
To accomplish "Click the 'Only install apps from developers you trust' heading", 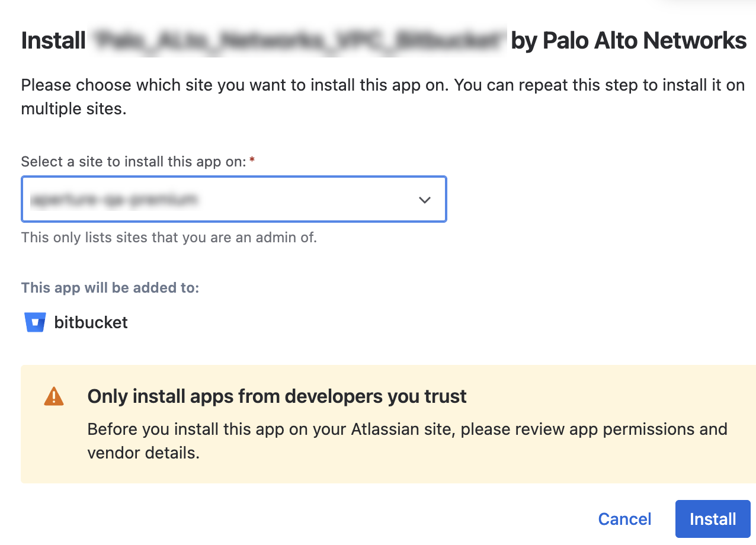I will (x=277, y=396).
